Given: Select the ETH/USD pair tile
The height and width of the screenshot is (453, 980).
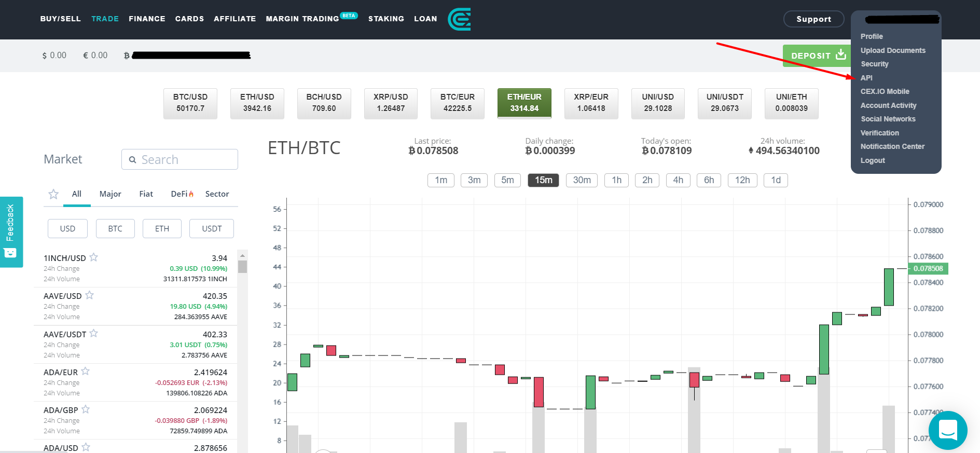Looking at the screenshot, I should tap(257, 103).
